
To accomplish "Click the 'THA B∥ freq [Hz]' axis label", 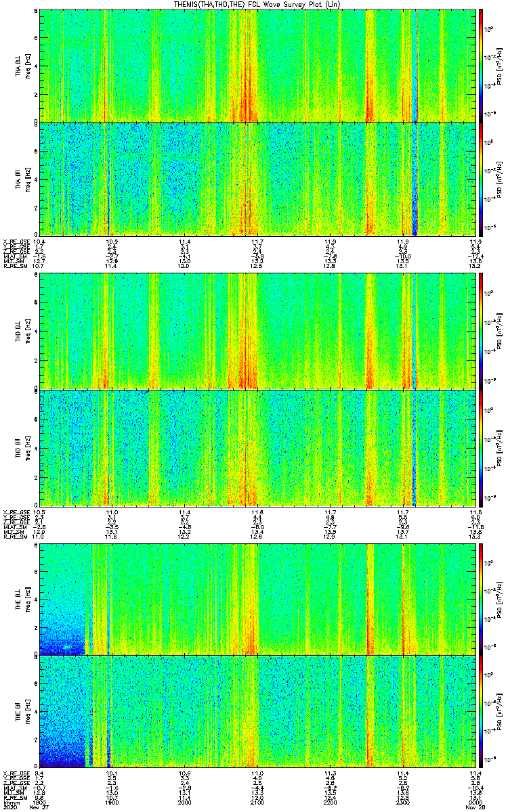I will click(22, 179).
